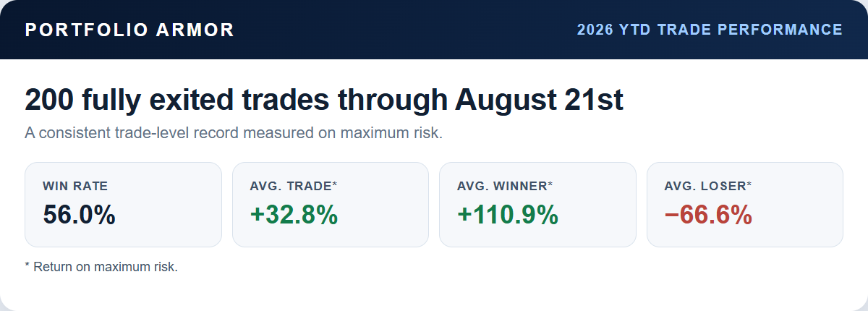Click the 2026 YTD TRADE PERFORMANCE label
The image size is (868, 311).
[x=710, y=30]
